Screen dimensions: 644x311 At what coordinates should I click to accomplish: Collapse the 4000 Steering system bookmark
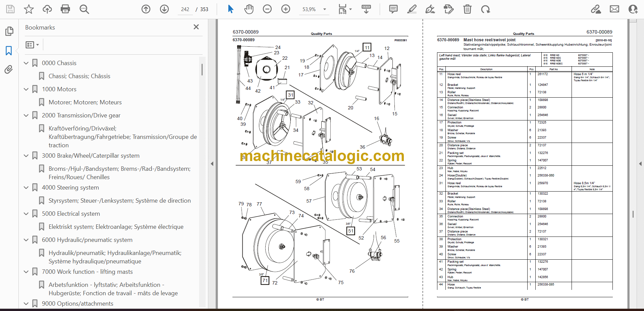[26, 187]
